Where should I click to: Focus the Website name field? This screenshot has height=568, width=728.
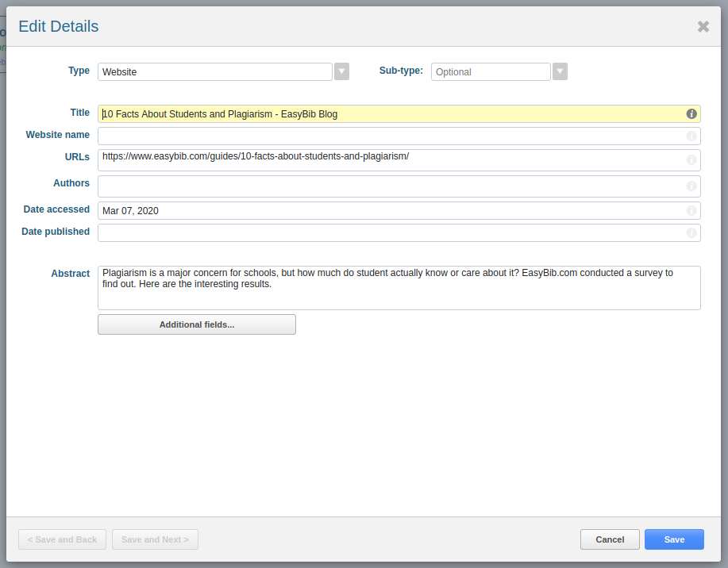point(399,136)
